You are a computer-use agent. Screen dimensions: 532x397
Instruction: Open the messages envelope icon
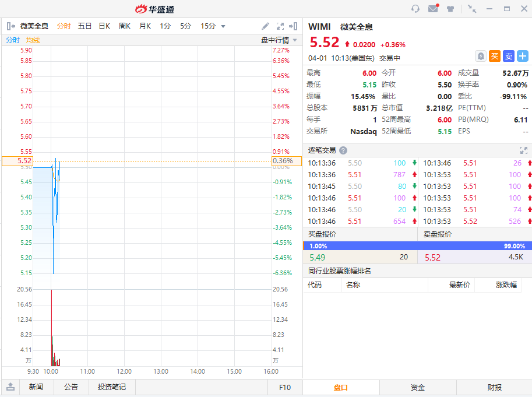pos(433,9)
